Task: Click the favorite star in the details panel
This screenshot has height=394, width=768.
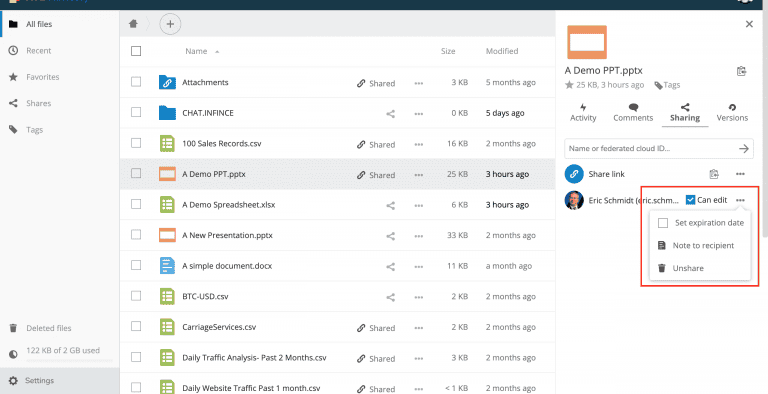Action: click(569, 85)
